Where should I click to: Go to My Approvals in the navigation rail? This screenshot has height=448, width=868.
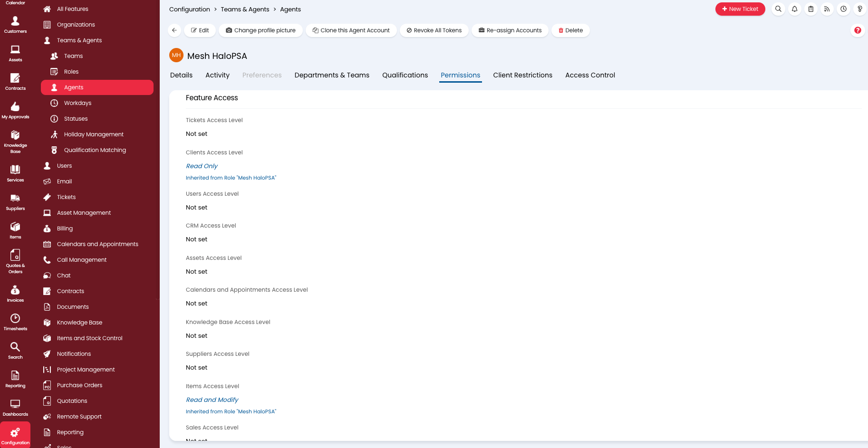15,110
